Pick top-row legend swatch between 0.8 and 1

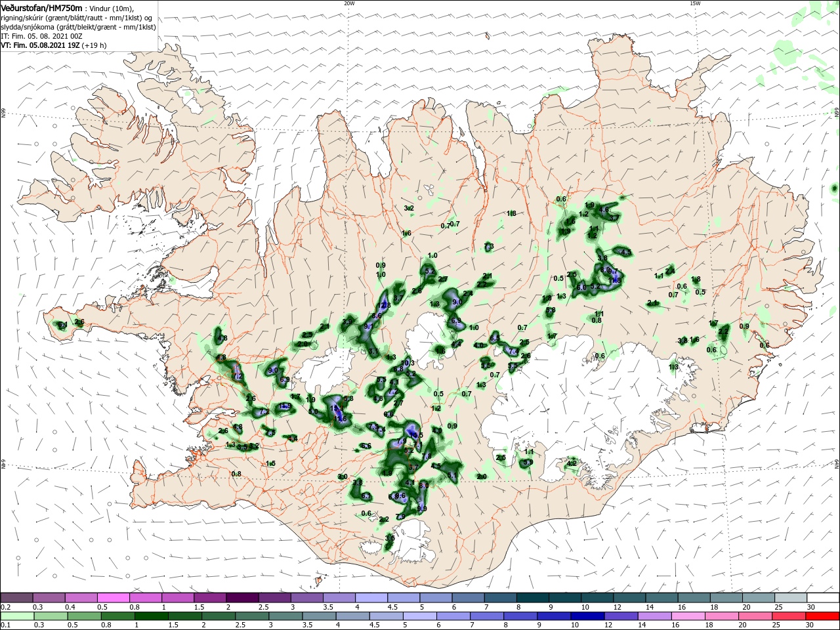pos(145,597)
